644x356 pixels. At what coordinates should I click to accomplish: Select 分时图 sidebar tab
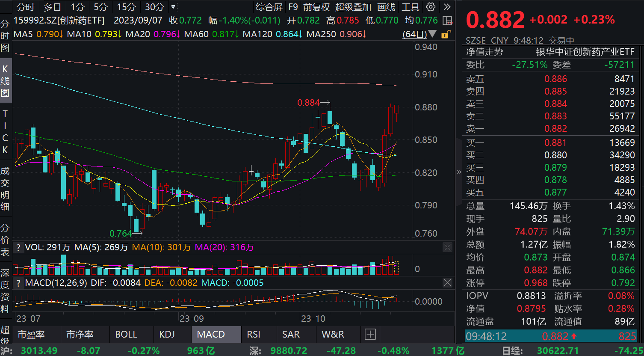tap(5, 36)
